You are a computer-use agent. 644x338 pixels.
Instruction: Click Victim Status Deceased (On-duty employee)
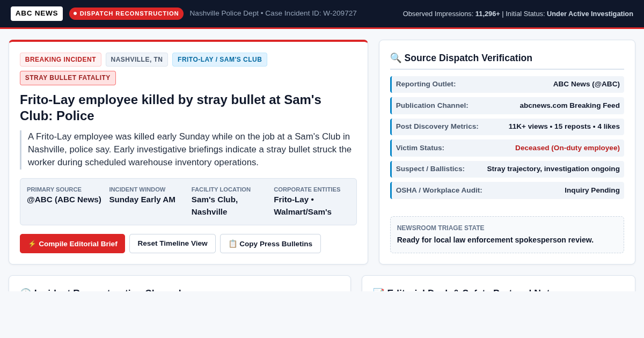507,148
